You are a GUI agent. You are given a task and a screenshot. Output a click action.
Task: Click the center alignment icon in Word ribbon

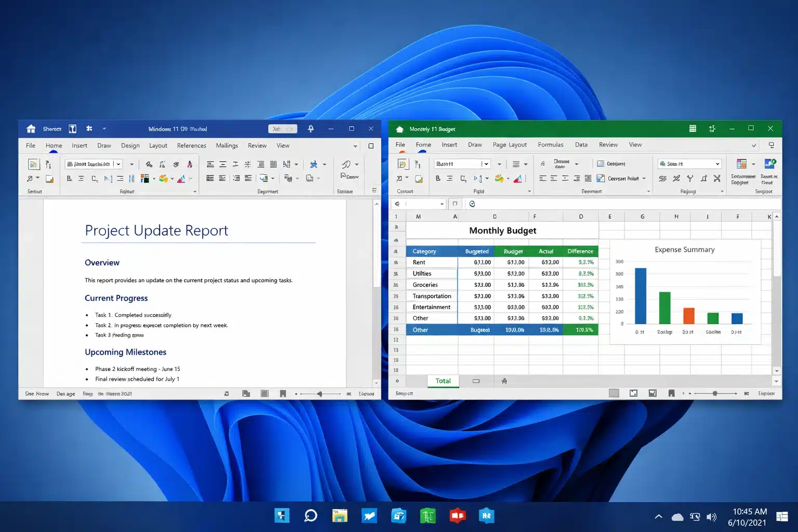(222, 165)
